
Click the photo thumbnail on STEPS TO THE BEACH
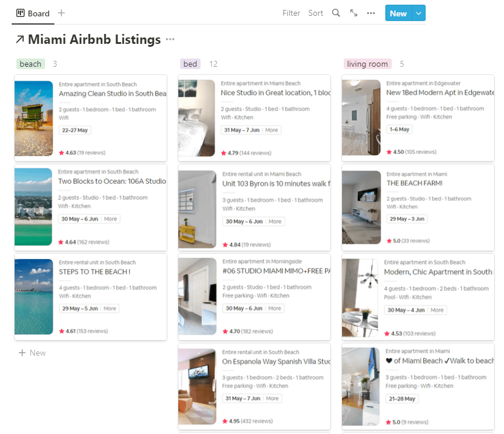pos(33,297)
